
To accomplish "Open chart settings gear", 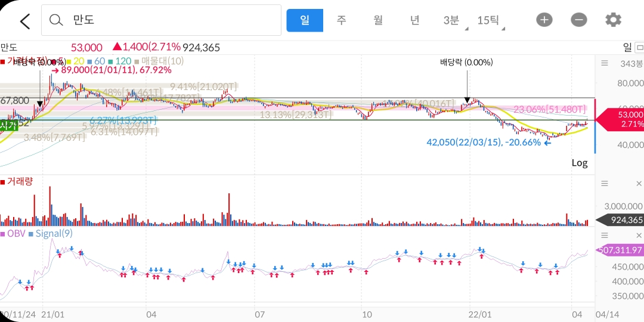I will coord(613,20).
